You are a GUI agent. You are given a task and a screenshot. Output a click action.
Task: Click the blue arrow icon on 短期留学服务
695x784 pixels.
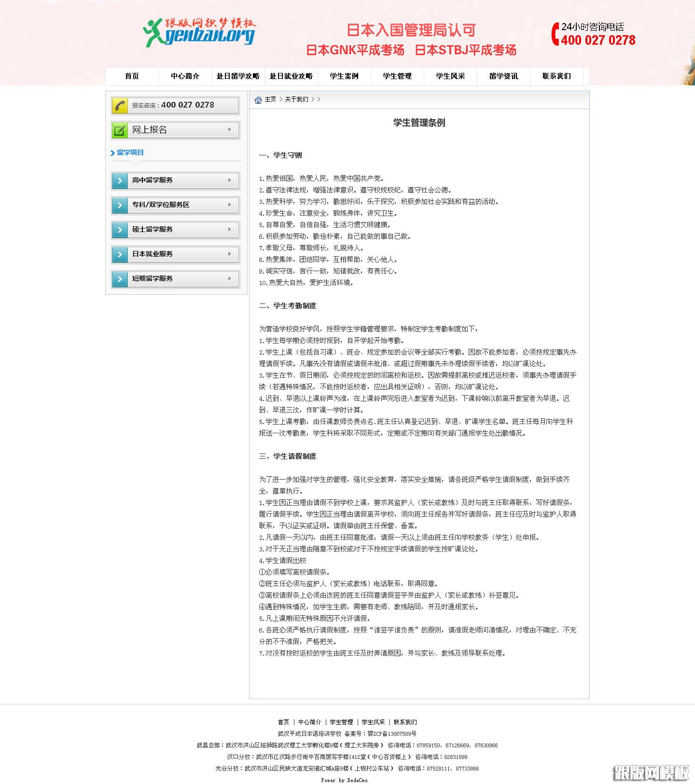pos(120,279)
